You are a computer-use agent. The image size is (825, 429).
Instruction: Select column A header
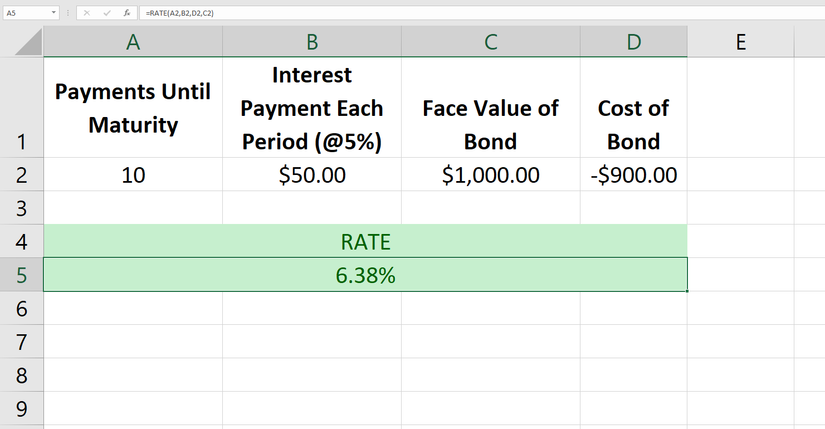(133, 42)
